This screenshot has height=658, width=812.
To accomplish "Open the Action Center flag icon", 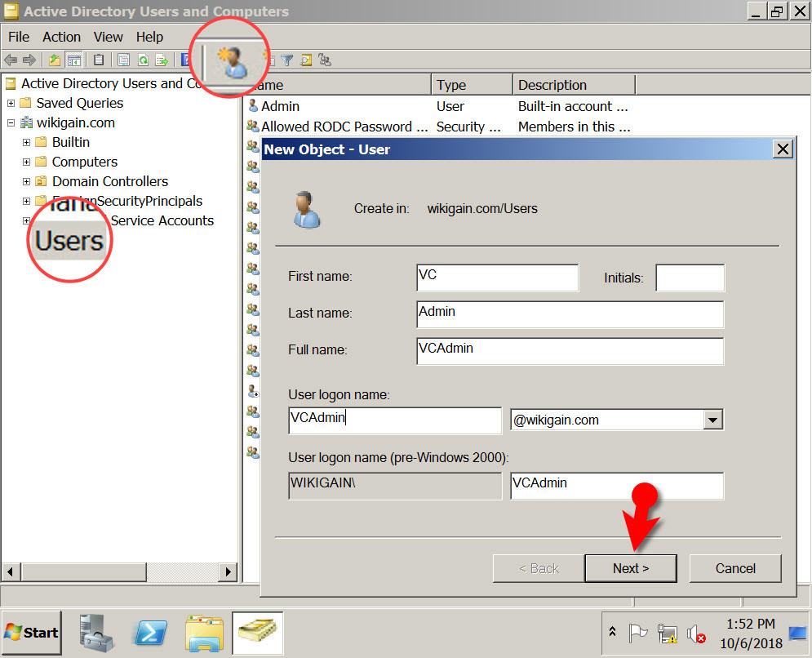I will pos(637,633).
